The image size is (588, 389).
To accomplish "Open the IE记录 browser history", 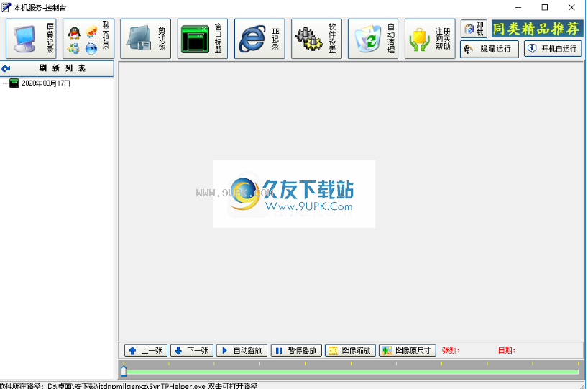I will [x=259, y=39].
